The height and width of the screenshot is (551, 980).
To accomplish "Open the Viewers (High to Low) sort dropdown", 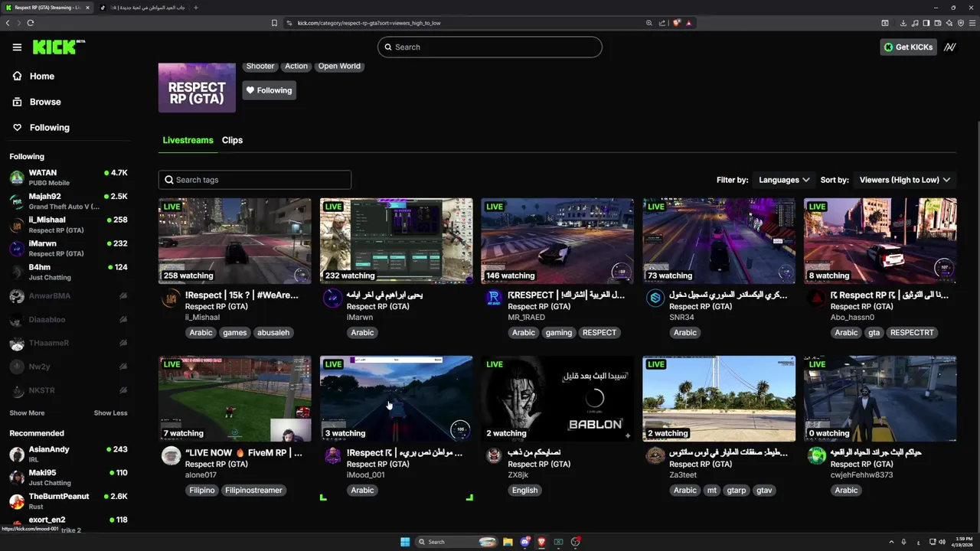I will click(905, 180).
